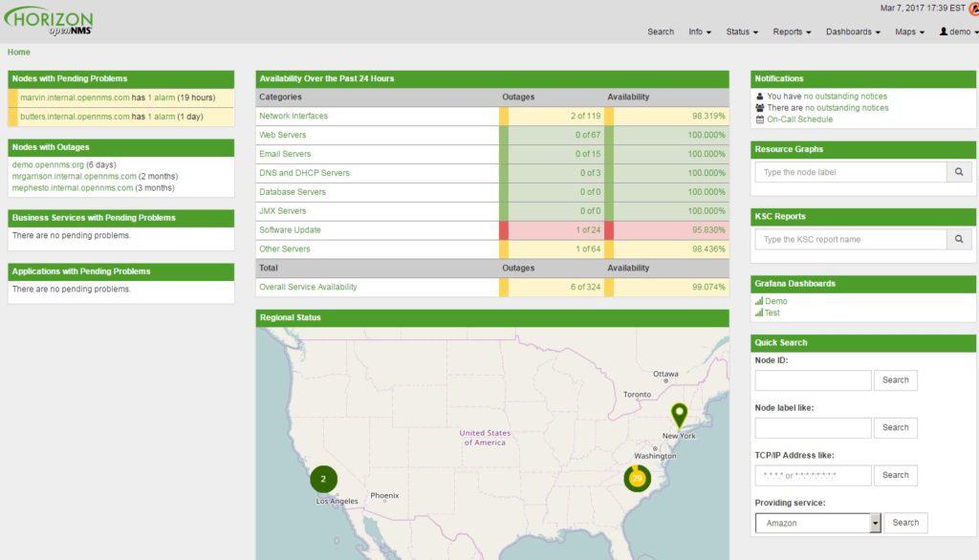
Task: Focus the Node label like input field
Action: [813, 428]
